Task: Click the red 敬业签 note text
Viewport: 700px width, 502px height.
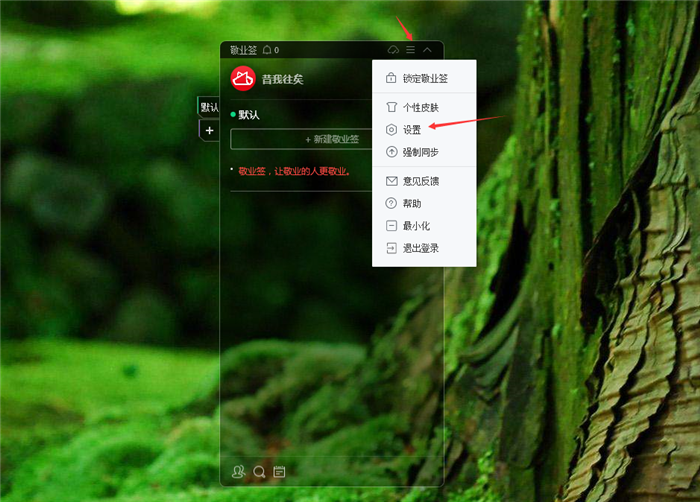Action: point(294,171)
